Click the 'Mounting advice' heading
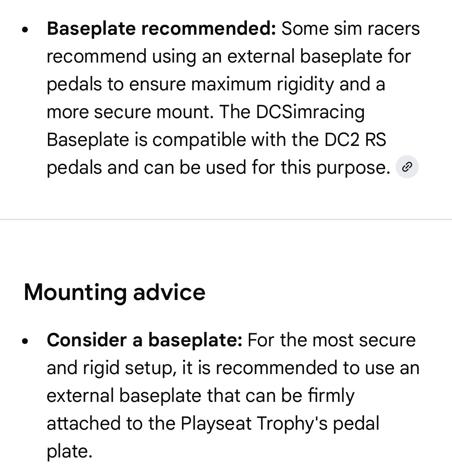Viewport: 452px width, 476px height. pos(115,292)
